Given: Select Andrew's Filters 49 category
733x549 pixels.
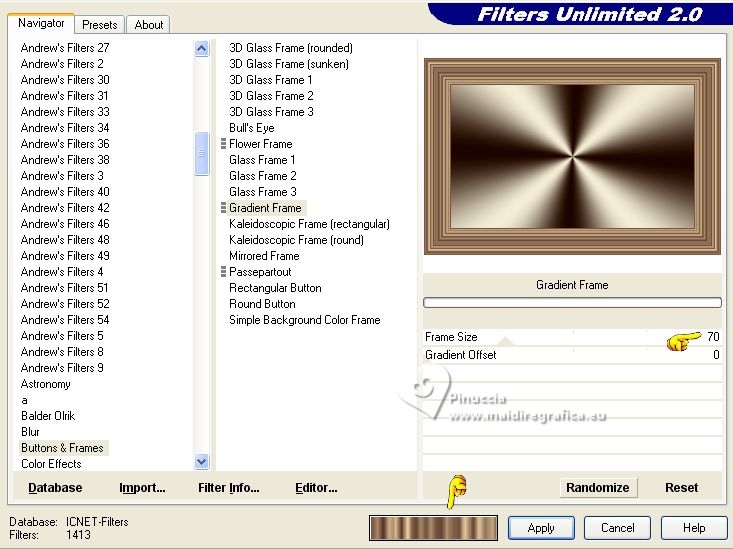Looking at the screenshot, I should [x=65, y=256].
